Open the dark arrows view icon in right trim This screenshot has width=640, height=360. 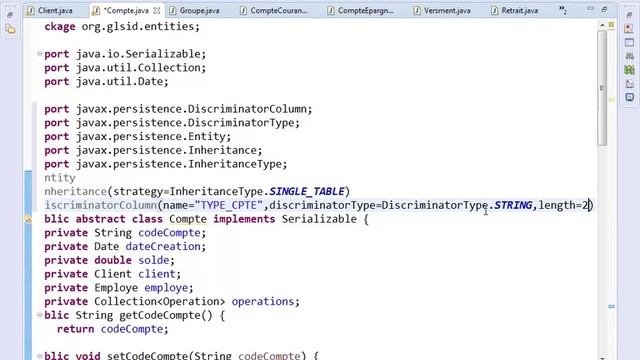pyautogui.click(x=629, y=56)
